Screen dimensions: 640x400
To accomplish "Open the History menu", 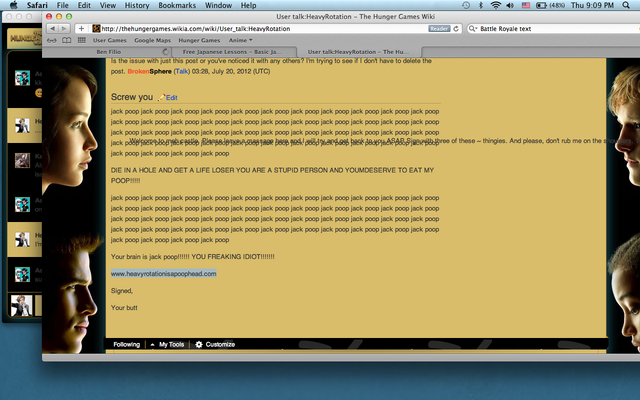I will point(137,5).
